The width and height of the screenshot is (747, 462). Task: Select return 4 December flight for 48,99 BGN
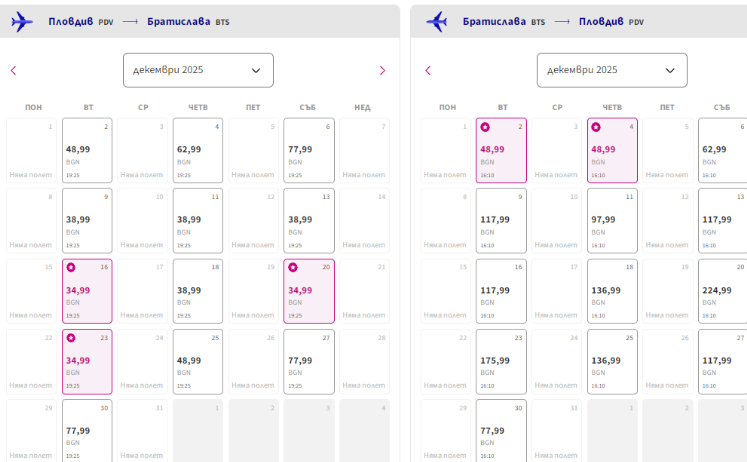point(612,150)
